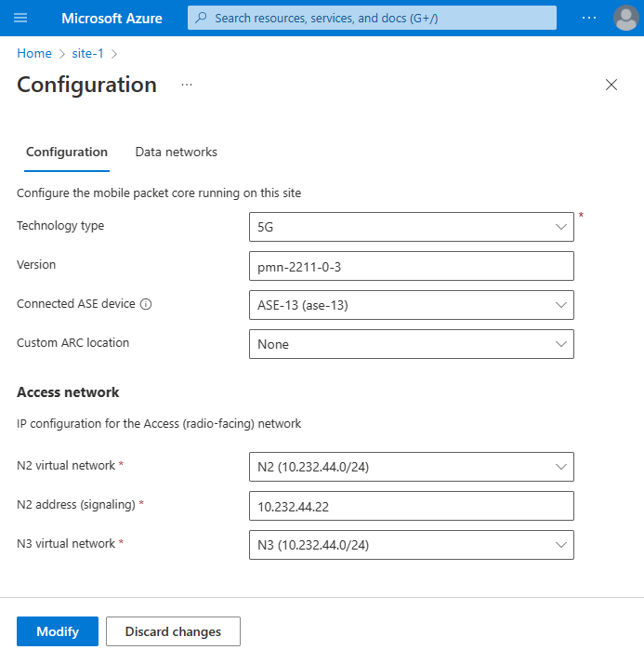This screenshot has width=644, height=663.
Task: Open the N3 virtual network dropdown
Action: click(411, 545)
